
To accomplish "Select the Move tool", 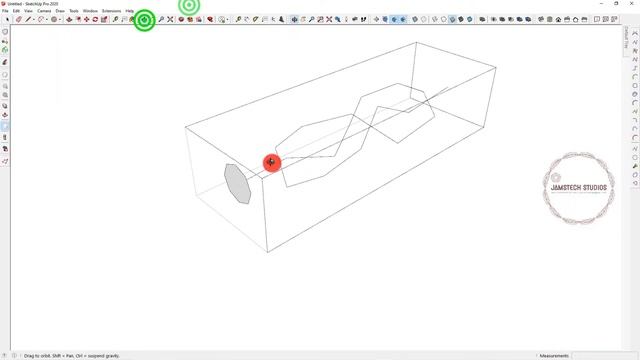I will tap(87, 19).
